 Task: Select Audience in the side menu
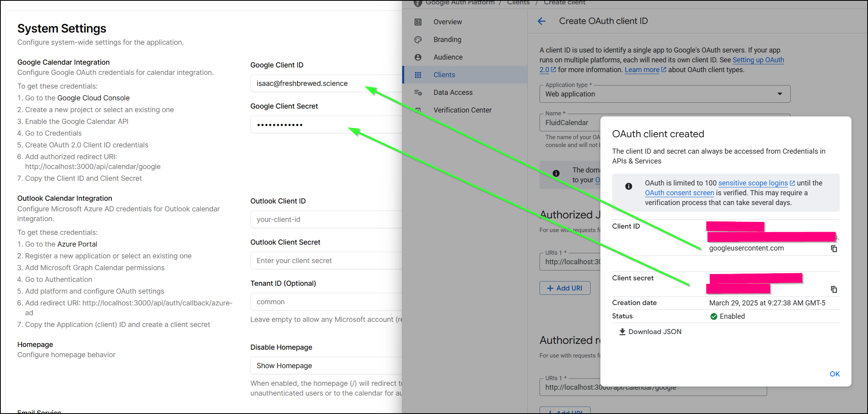pos(448,57)
